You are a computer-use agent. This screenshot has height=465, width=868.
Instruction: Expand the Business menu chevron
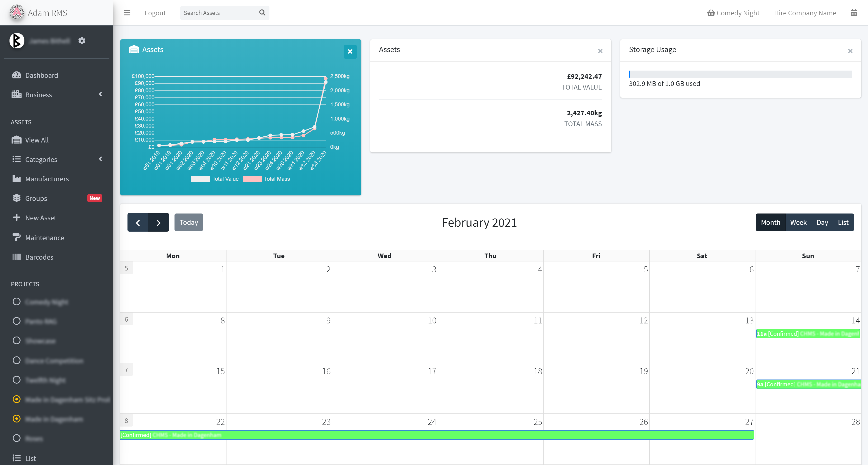[100, 94]
